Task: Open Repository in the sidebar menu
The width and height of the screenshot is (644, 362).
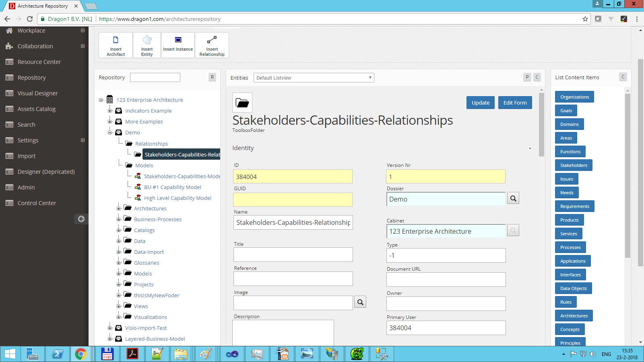Action: (31, 78)
